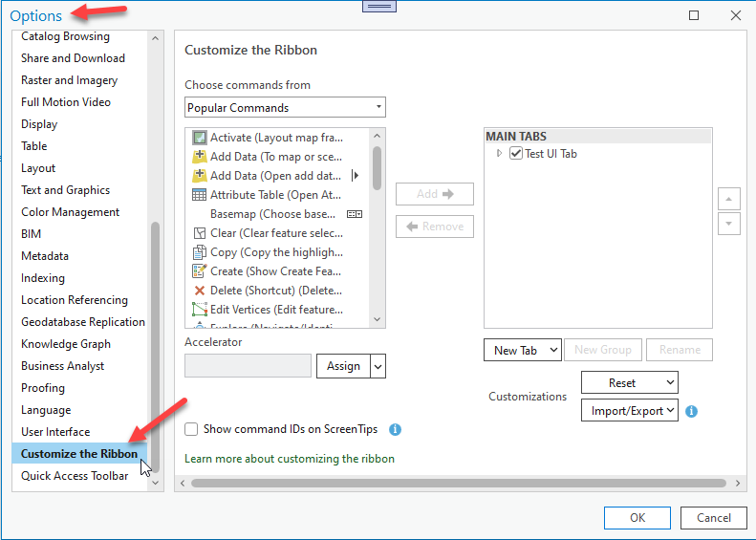The height and width of the screenshot is (540, 756).
Task: Open the Import/Export dropdown
Action: (630, 410)
